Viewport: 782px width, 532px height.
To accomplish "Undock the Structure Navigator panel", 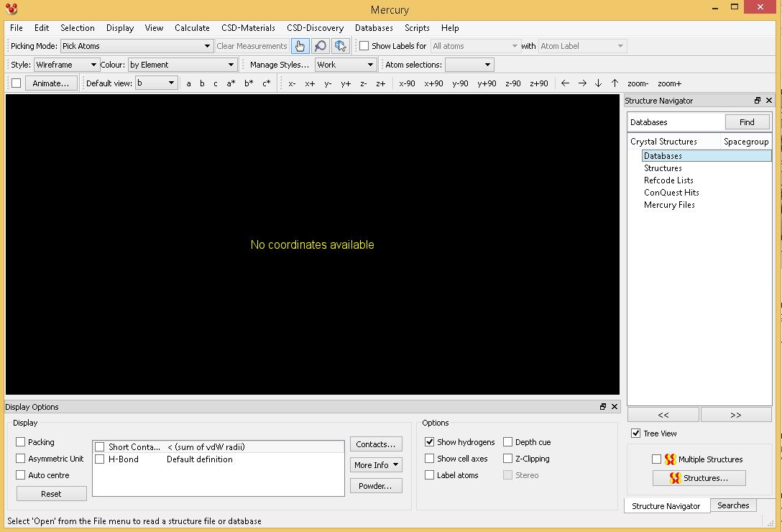I will click(x=758, y=101).
